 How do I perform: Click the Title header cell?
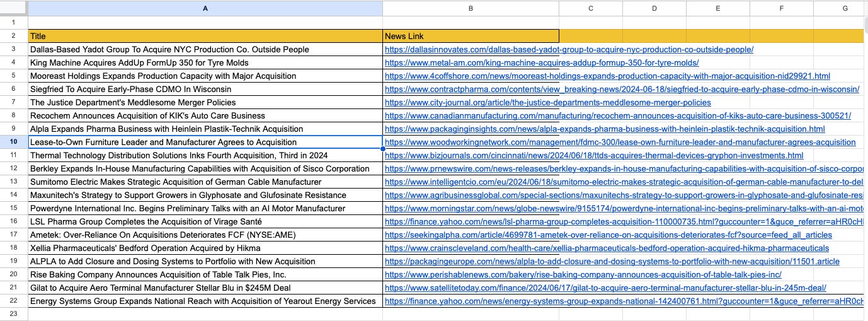click(x=205, y=36)
